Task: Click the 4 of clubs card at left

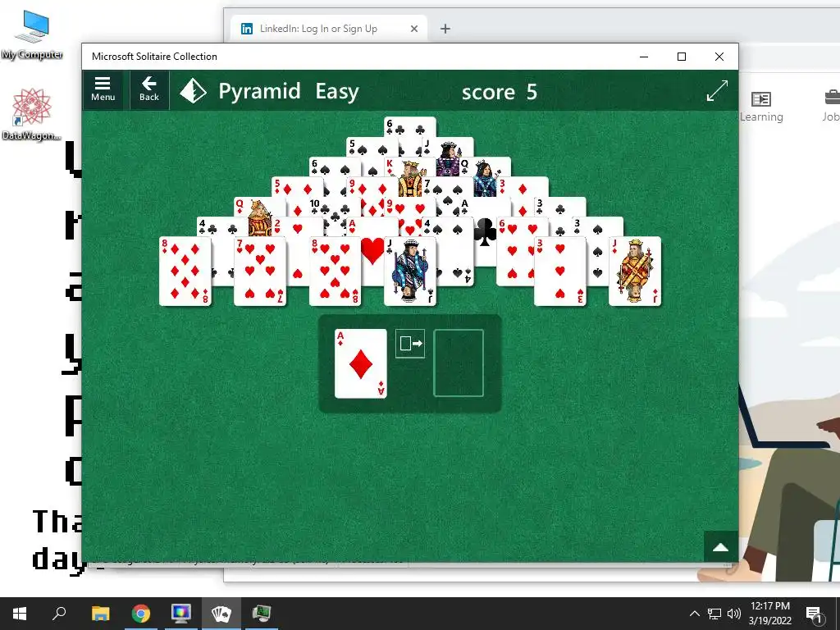Action: (x=221, y=227)
